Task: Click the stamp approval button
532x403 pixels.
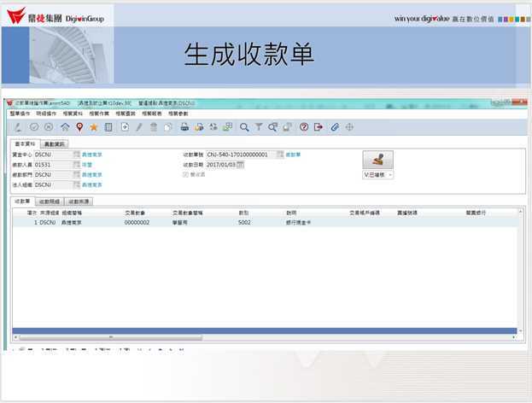Action: [378, 160]
